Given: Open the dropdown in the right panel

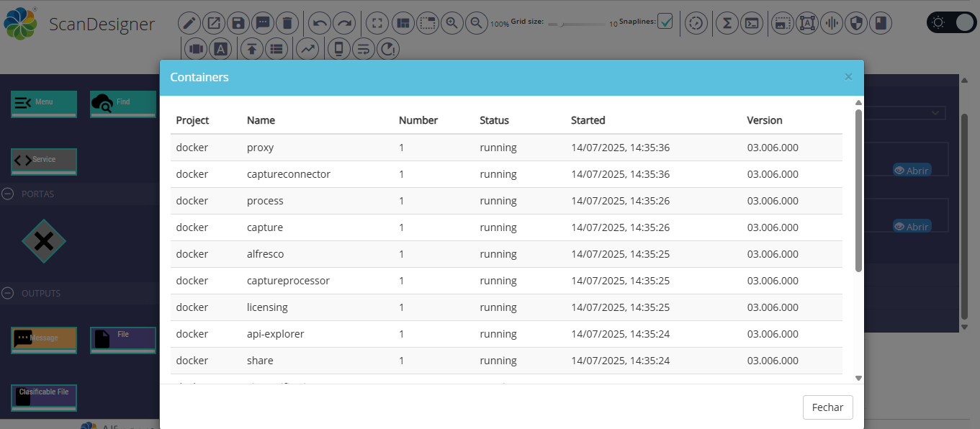Looking at the screenshot, I should 935,113.
